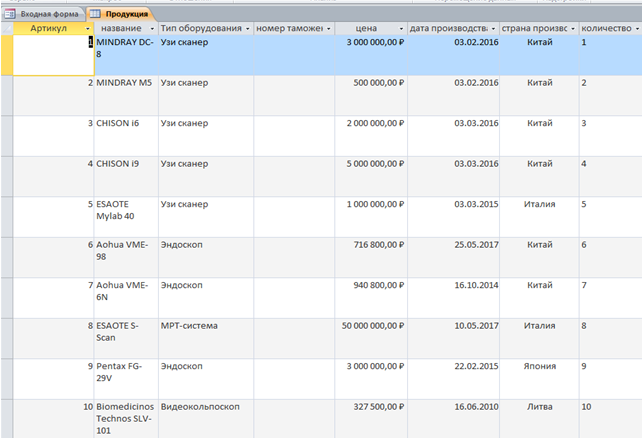
Task: Click Узи сканер type in MINDRAY M5 row
Action: click(x=206, y=95)
